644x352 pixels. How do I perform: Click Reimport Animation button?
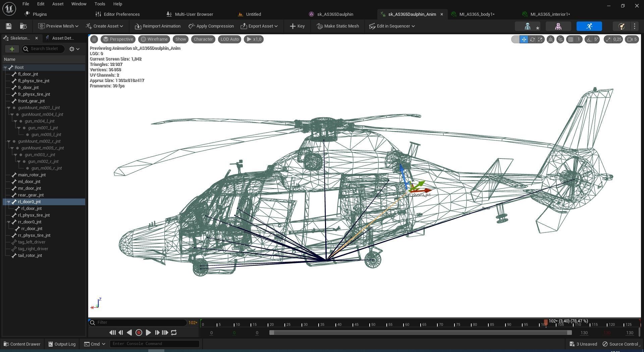click(x=158, y=26)
